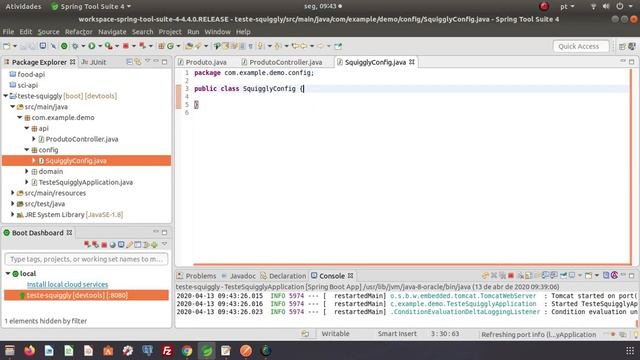The height and width of the screenshot is (360, 640).
Task: Toggle Word Wrap in Console toolbar
Action: pos(537,276)
